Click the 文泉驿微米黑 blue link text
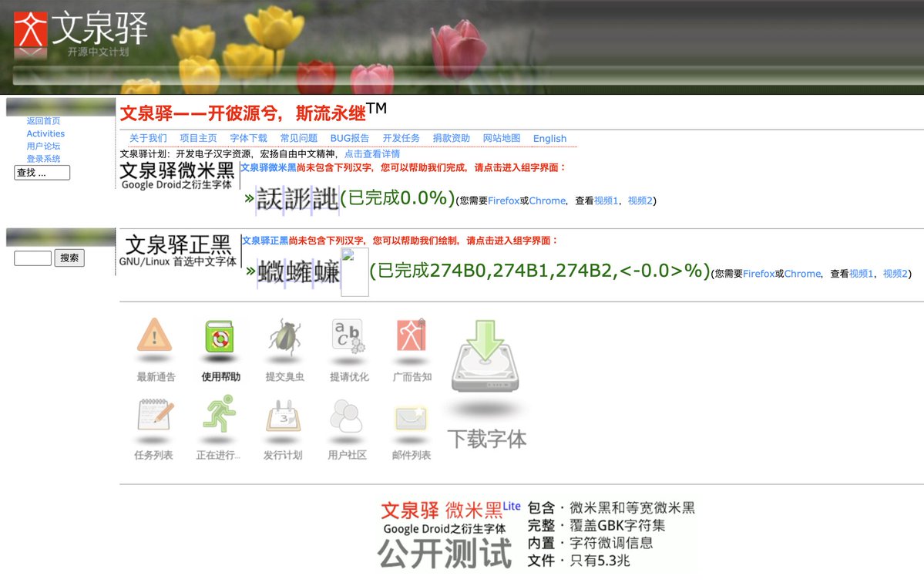This screenshot has height=583, width=924. click(269, 167)
